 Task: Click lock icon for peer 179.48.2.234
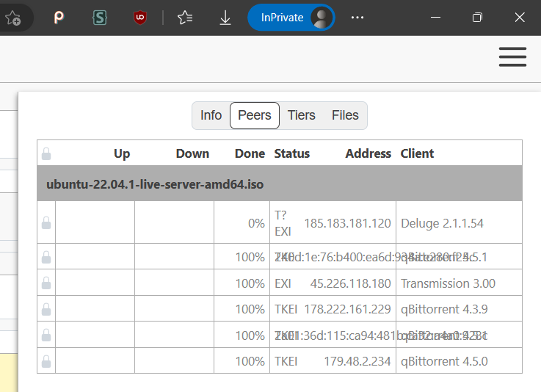46,361
